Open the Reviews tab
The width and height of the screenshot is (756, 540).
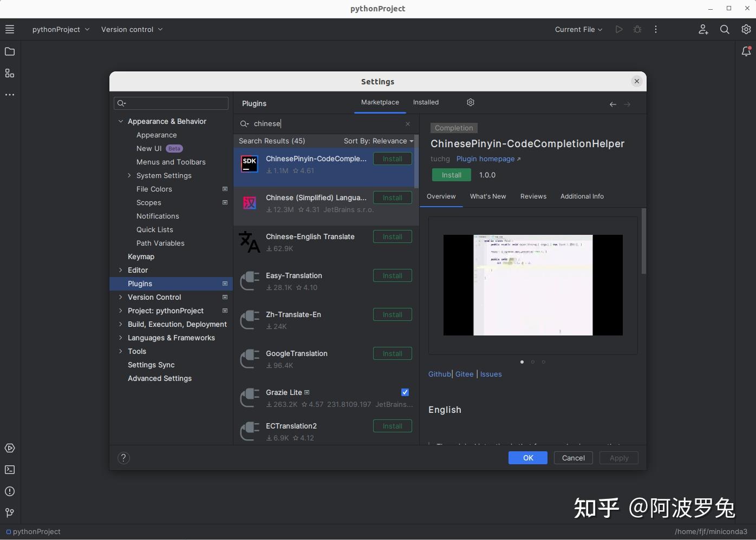point(533,196)
